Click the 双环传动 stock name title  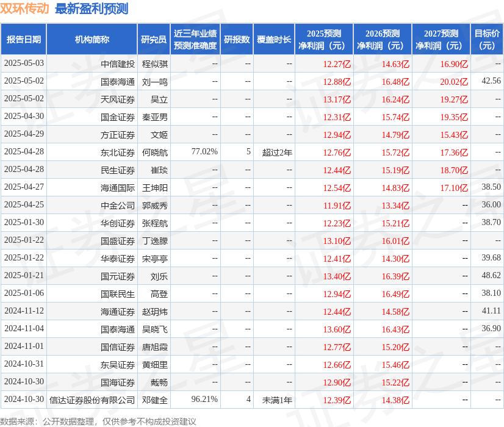coord(24,9)
